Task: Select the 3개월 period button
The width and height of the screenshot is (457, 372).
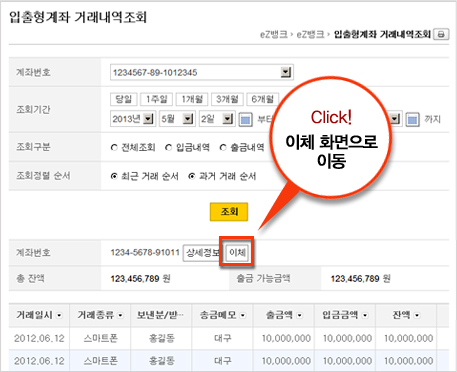Action: [227, 99]
